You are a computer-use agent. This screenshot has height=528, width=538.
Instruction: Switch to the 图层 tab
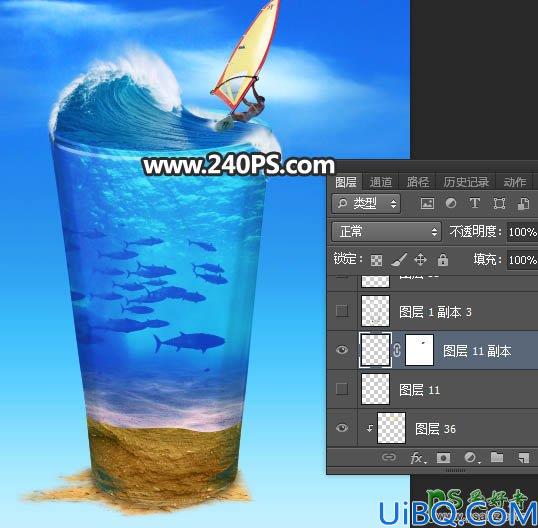[346, 182]
